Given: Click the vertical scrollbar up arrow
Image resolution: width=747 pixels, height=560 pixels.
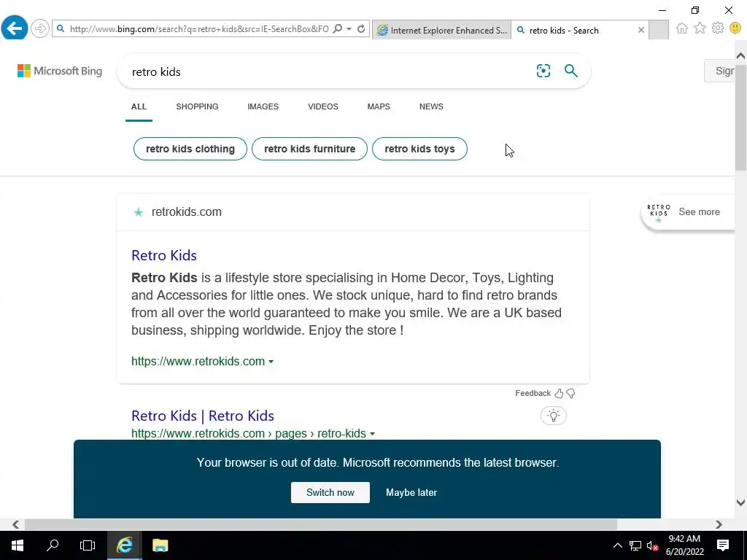Looking at the screenshot, I should [x=740, y=56].
